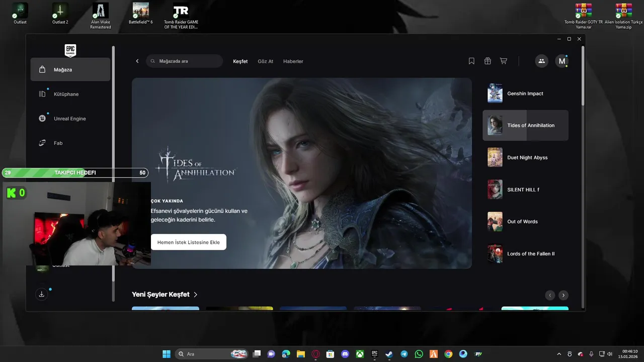This screenshot has height=362, width=644.
Task: Click the taskbar Ara search box
Action: (x=212, y=354)
